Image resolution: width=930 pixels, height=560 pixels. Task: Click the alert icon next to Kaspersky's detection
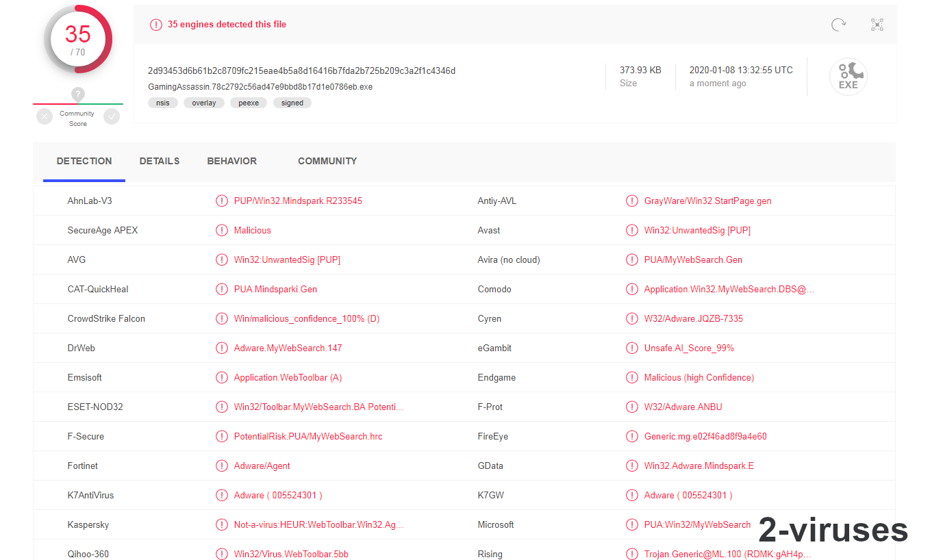pyautogui.click(x=222, y=524)
